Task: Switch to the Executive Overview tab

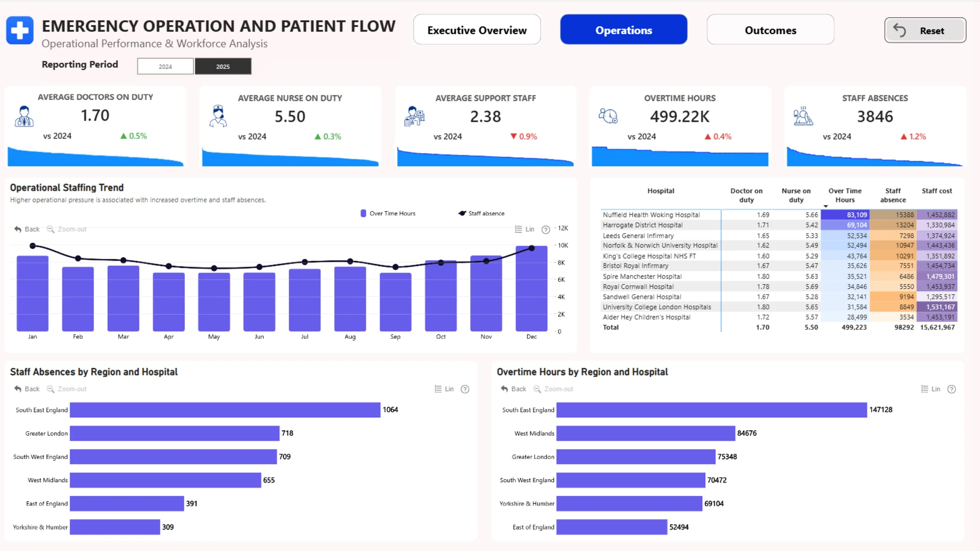Action: pos(477,30)
